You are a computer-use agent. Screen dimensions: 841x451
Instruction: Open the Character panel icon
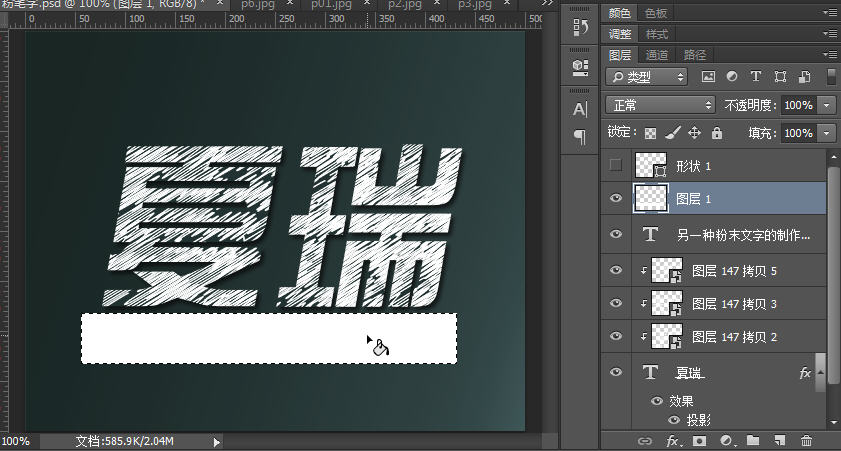580,109
